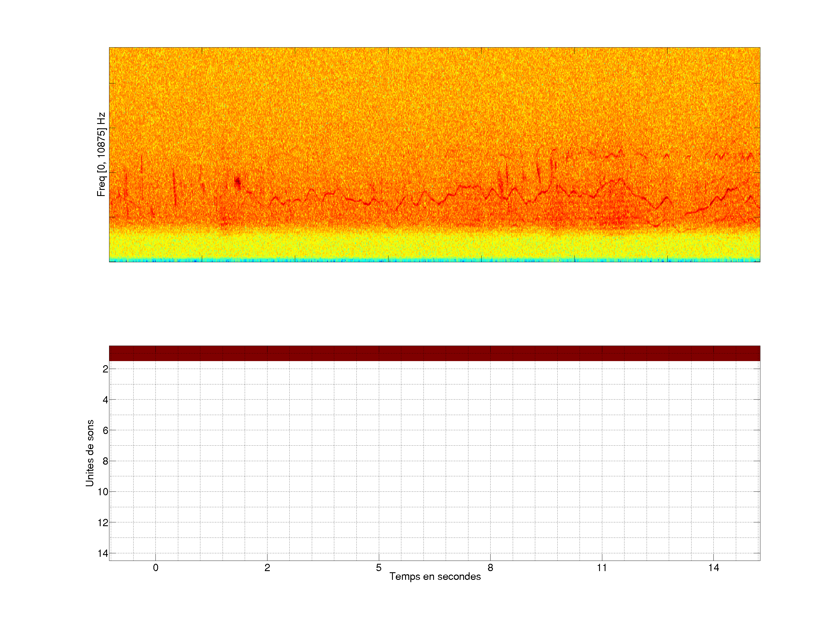Click the "Unites de sons" y-axis label
This screenshot has width=840, height=630.
tap(90, 453)
